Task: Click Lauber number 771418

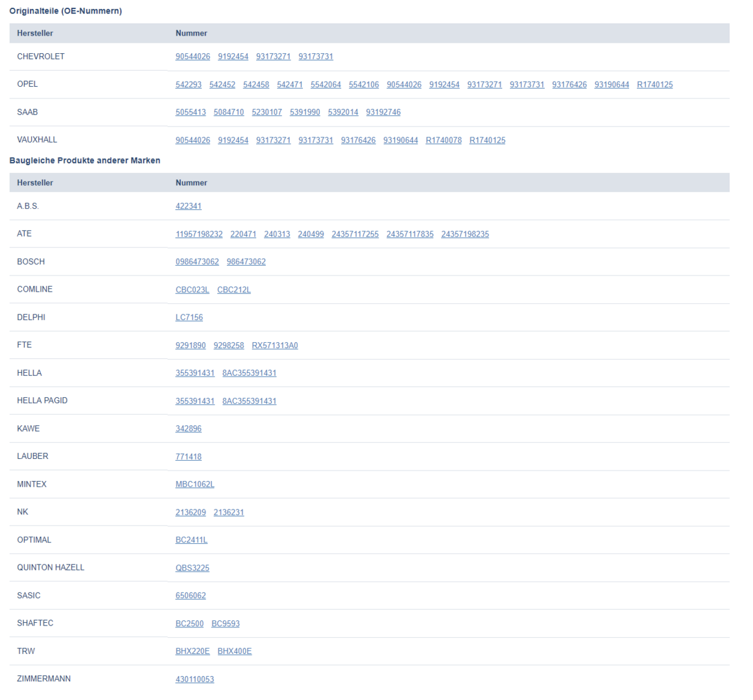Action: click(x=188, y=457)
